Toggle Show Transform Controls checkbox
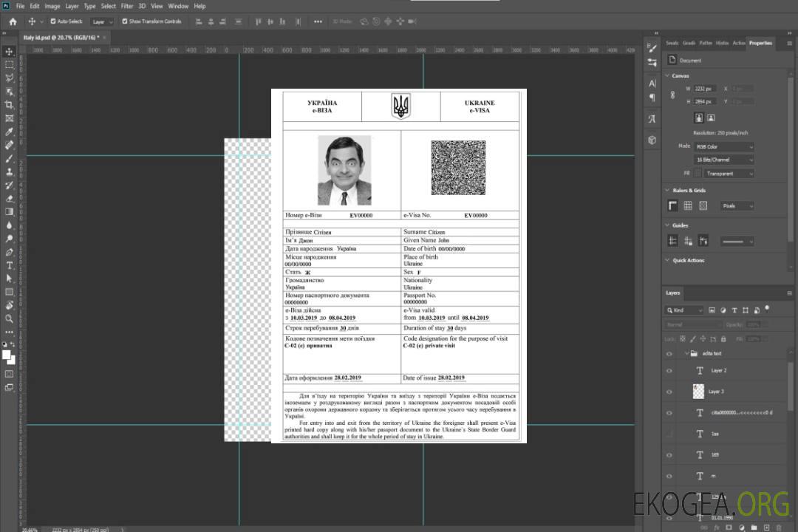Screen dimensions: 798x532 click(125, 21)
